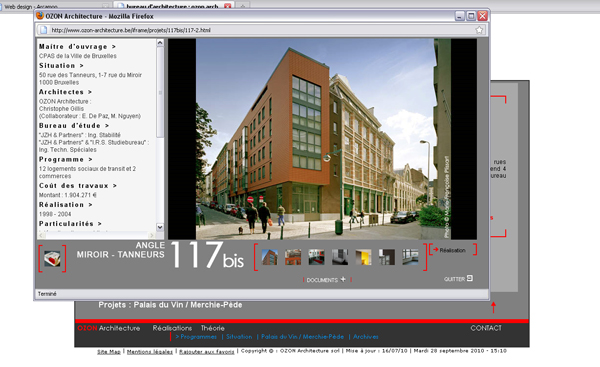Click the QUITTER exit icon

470,278
